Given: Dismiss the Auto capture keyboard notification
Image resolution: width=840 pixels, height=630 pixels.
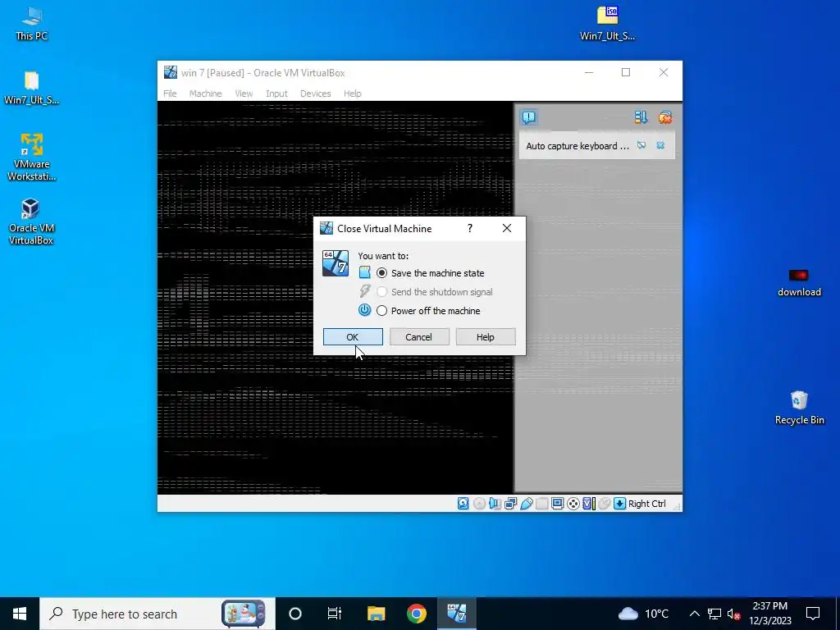Looking at the screenshot, I should 660,146.
